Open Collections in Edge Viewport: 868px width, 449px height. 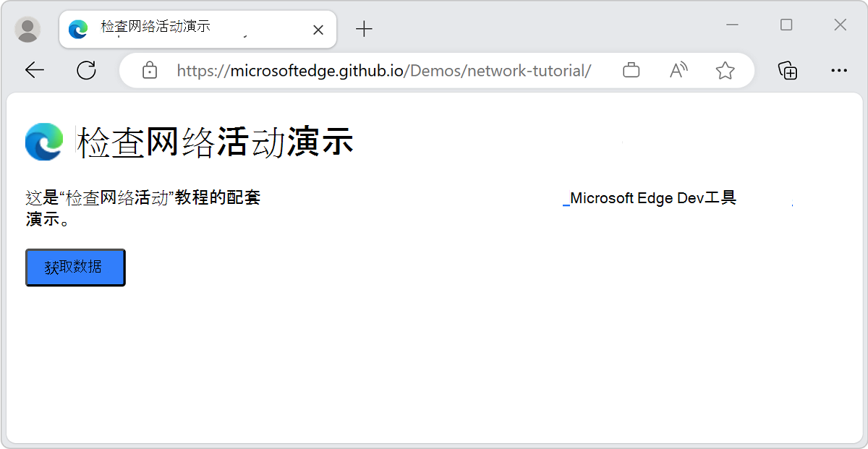pos(788,70)
